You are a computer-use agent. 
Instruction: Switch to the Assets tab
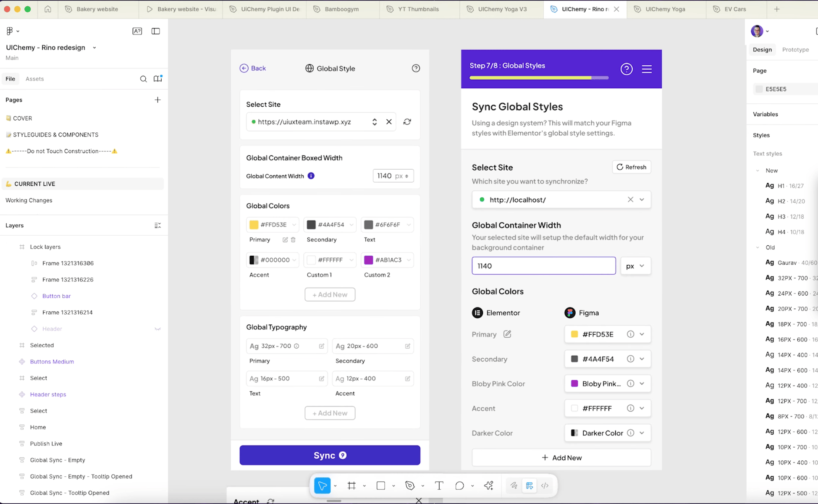pos(35,79)
